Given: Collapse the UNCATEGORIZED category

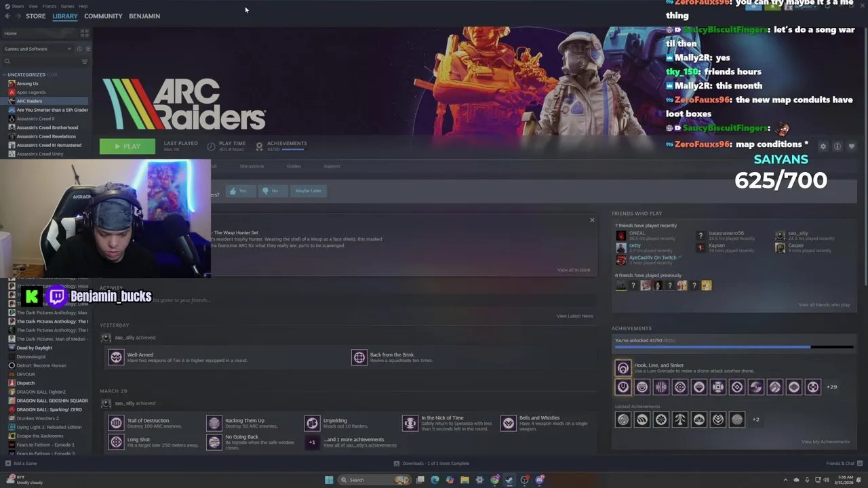Looking at the screenshot, I should tap(26, 75).
